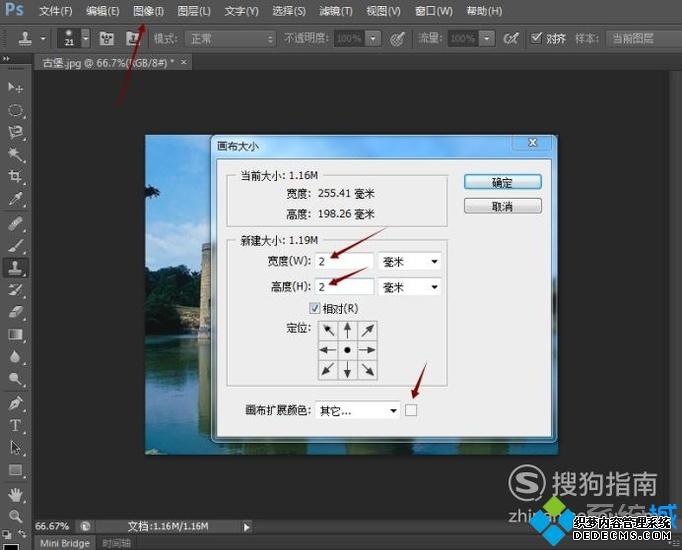Switch to the Timeline (时间轴) tab
Image resolution: width=682 pixels, height=550 pixels.
click(116, 543)
